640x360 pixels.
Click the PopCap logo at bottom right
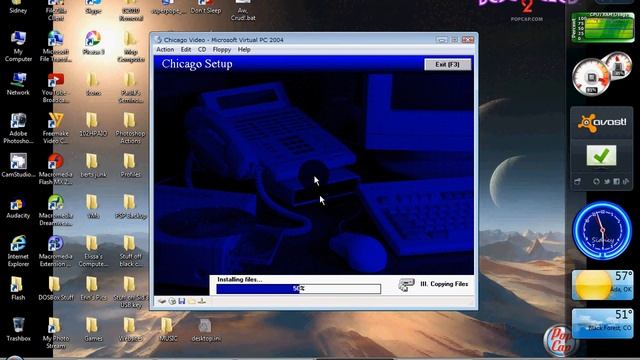pyautogui.click(x=561, y=340)
